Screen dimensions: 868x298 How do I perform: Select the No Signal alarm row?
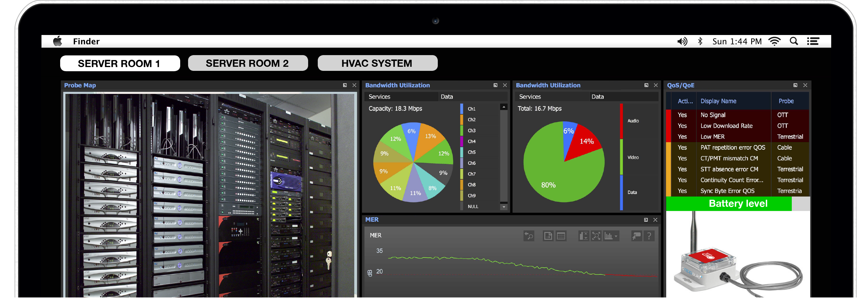738,115
